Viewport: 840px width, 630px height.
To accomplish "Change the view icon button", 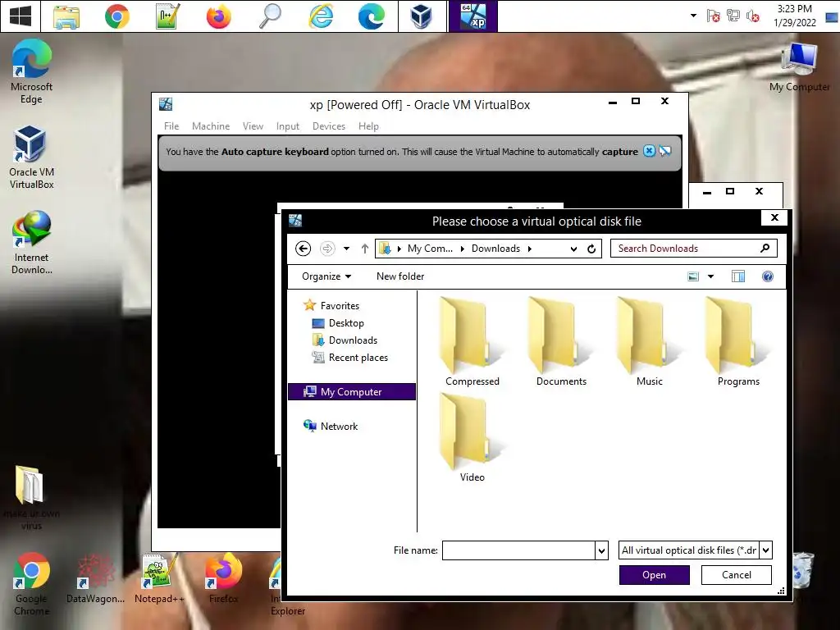I will click(x=693, y=276).
